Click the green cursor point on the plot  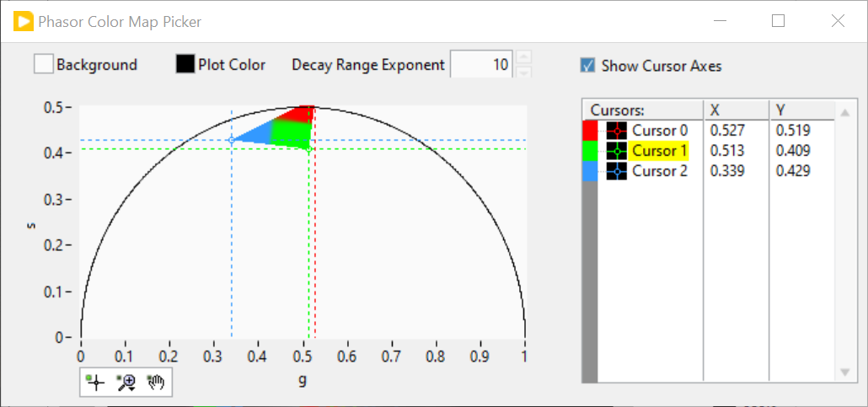click(308, 149)
